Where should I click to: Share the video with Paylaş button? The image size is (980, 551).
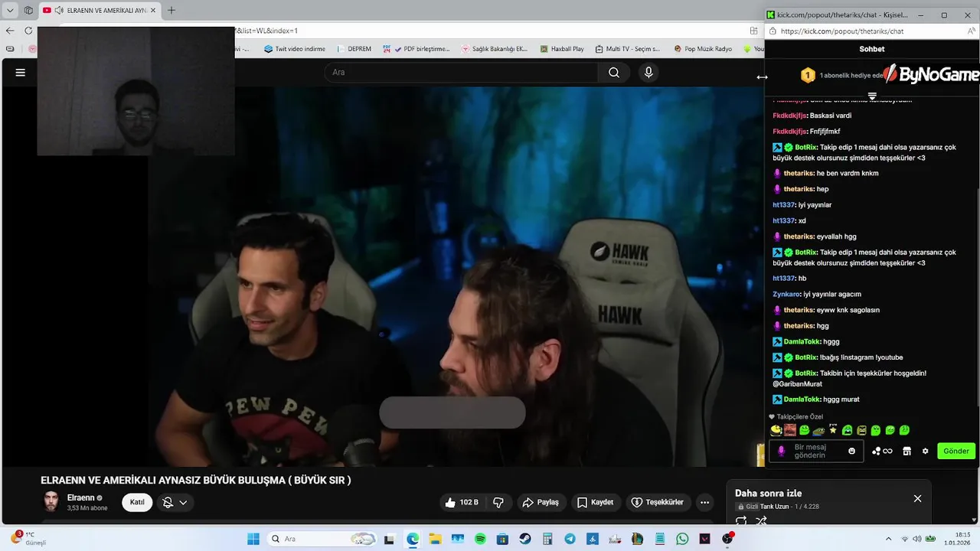tap(541, 503)
